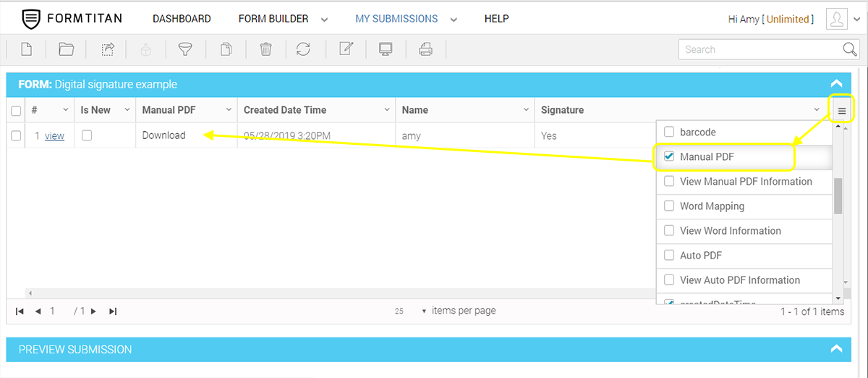
Task: Click the monitor preview icon
Action: [x=386, y=49]
